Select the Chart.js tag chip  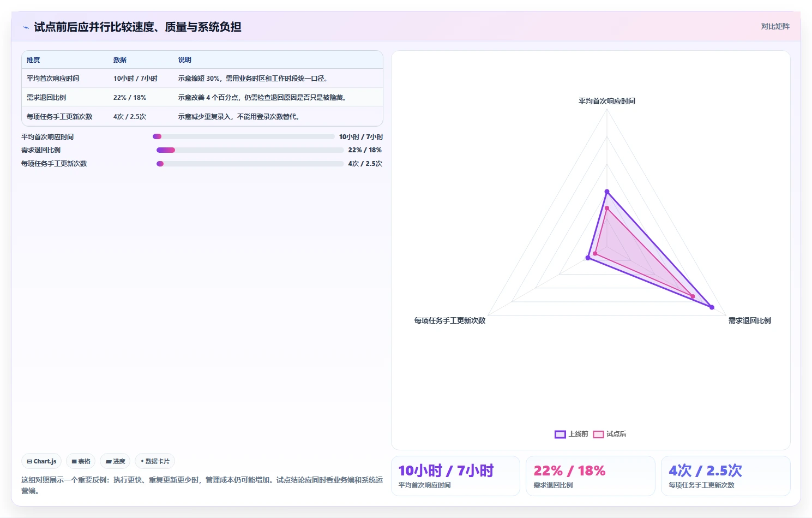(x=41, y=461)
